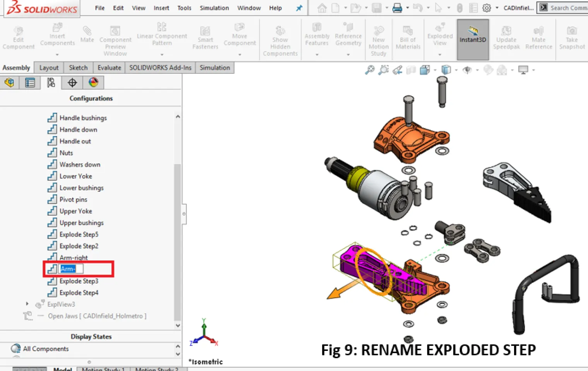The width and height of the screenshot is (588, 371).
Task: Open the Tools menu
Action: (x=185, y=8)
